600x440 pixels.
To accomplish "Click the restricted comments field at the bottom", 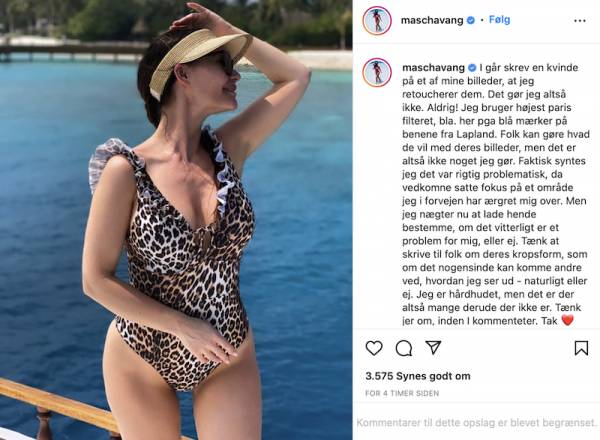I will (x=476, y=423).
